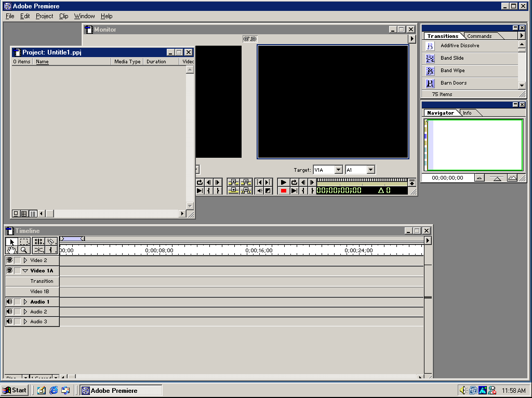Image resolution: width=532 pixels, height=398 pixels.
Task: Click the Navigator zoom slider
Action: (496, 178)
